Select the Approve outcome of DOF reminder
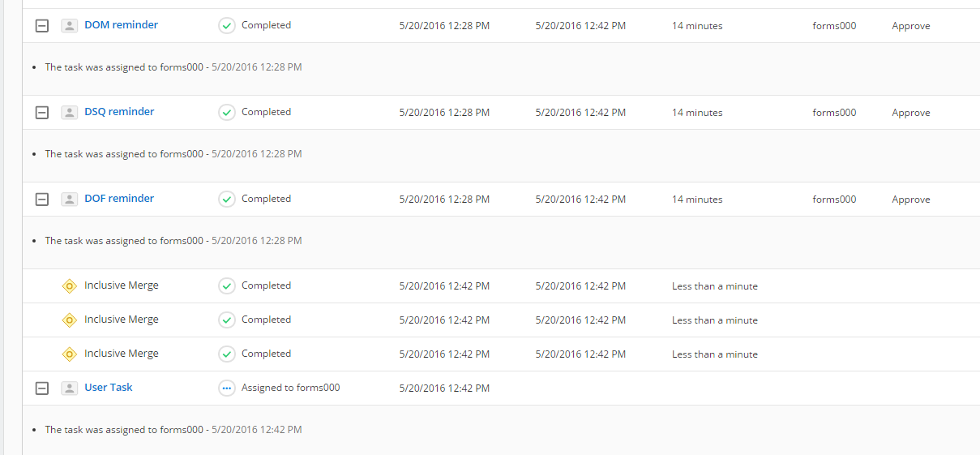 [x=911, y=200]
